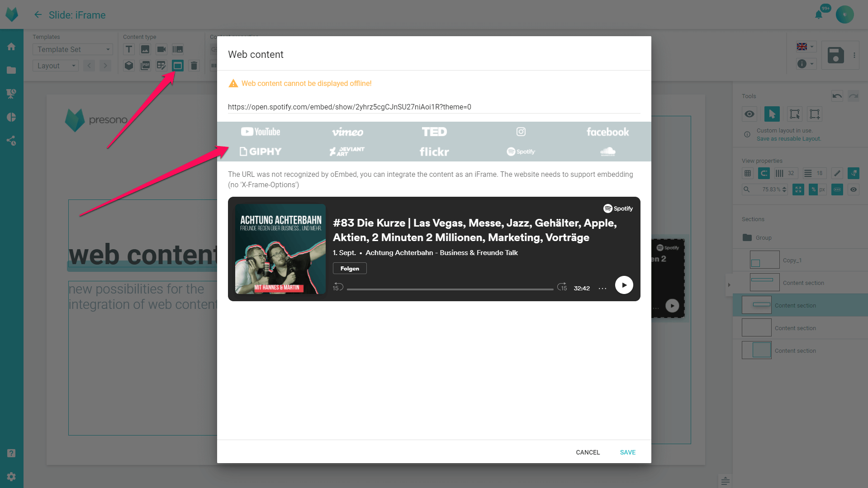The width and height of the screenshot is (868, 488).
Task: Click the user avatar
Action: tap(845, 14)
